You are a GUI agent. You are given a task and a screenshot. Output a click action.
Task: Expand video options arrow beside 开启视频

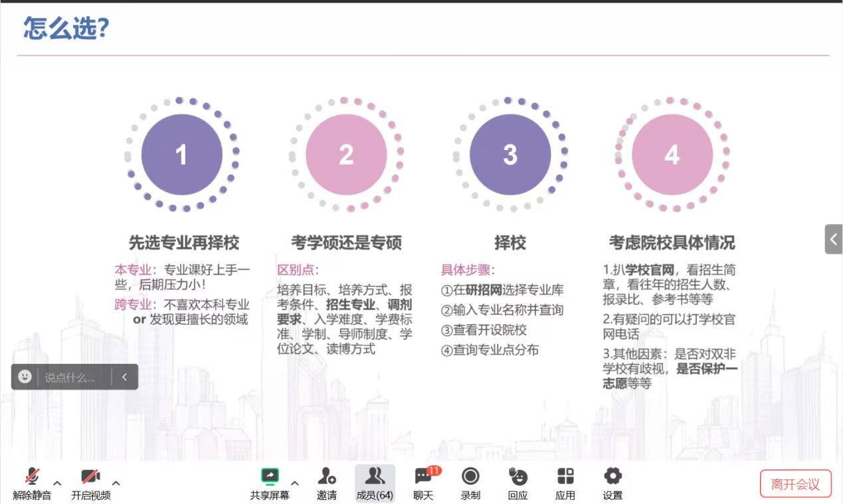(x=116, y=483)
